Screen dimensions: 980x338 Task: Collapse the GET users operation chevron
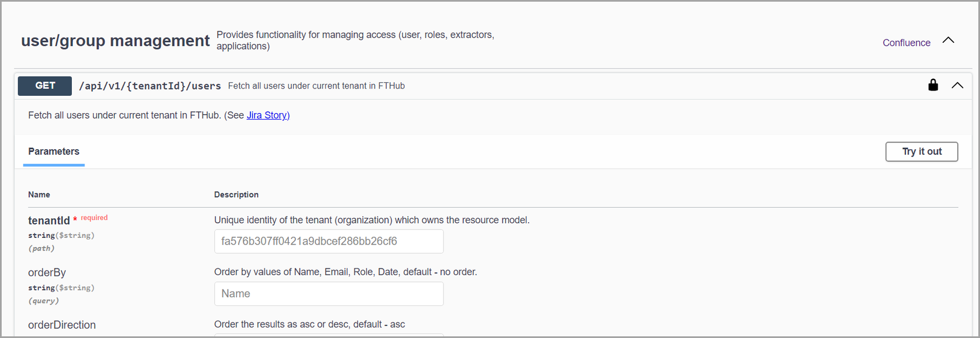point(957,85)
